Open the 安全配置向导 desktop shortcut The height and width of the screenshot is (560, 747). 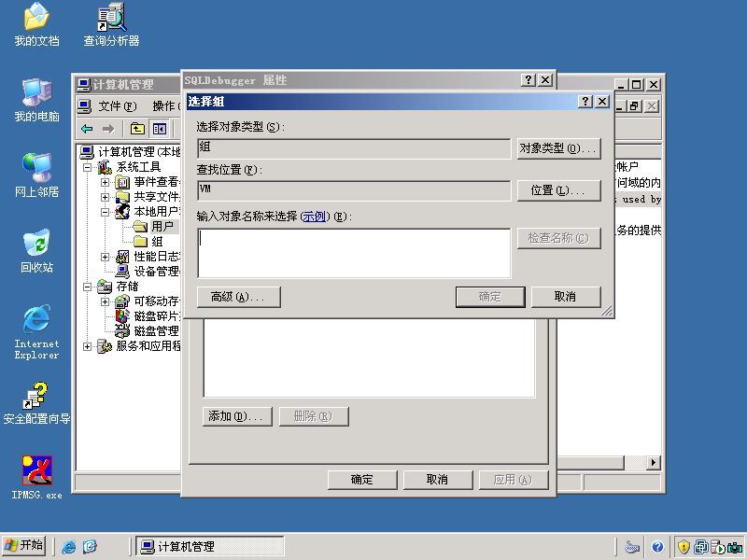click(x=36, y=404)
